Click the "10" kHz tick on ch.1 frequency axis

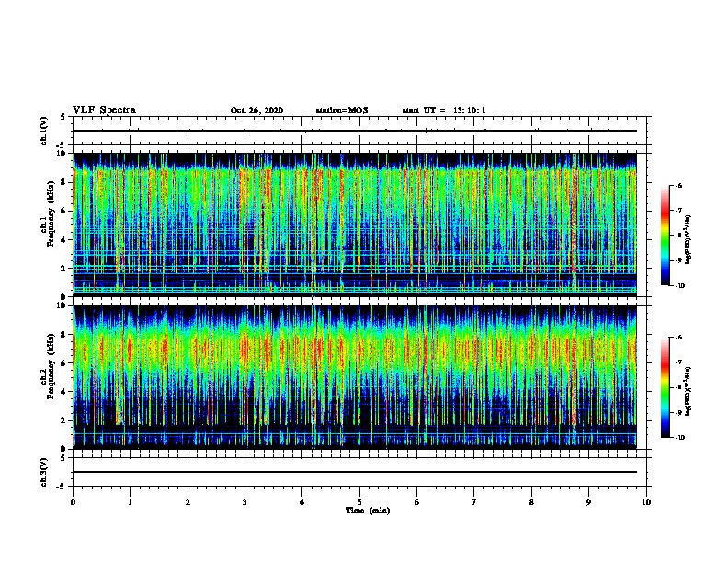click(62, 154)
